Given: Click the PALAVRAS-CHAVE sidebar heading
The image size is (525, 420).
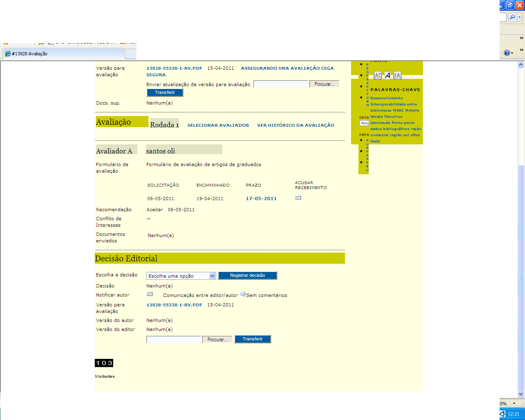Looking at the screenshot, I should point(395,89).
